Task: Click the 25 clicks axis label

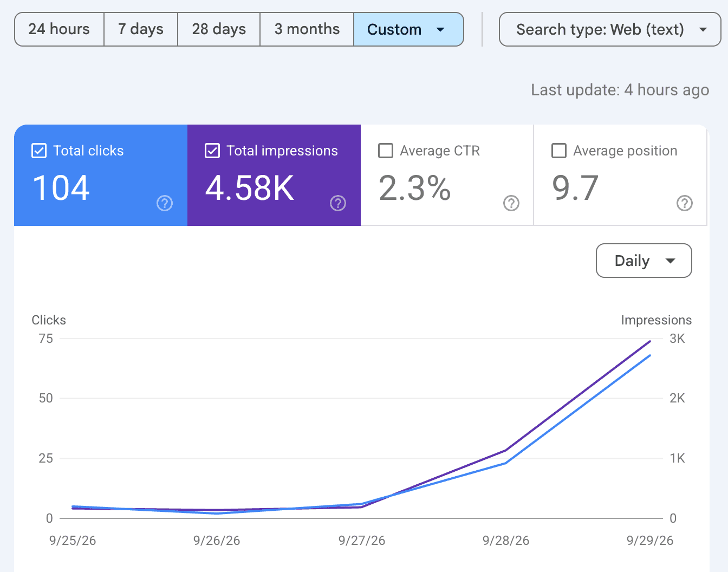Action: [46, 458]
